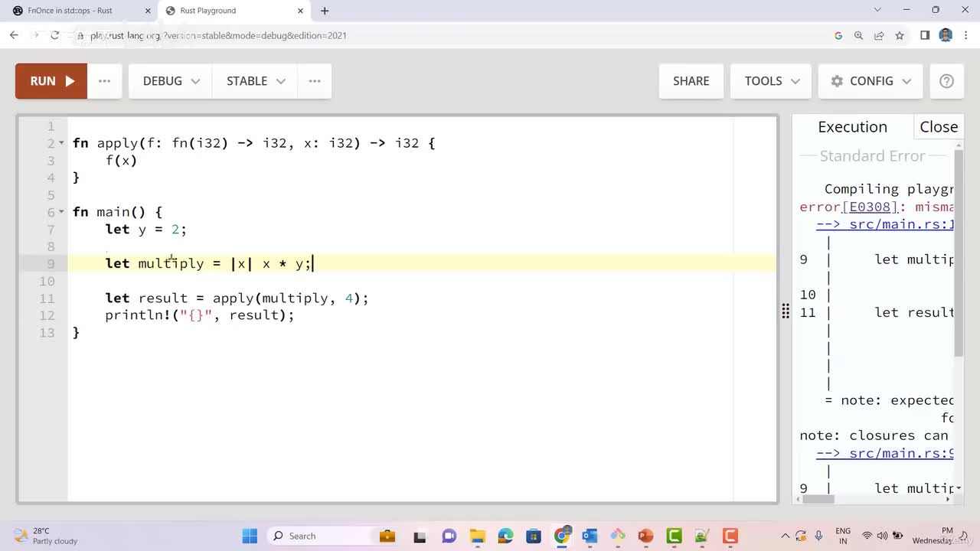Open a new browser tab
Image resolution: width=980 pixels, height=551 pixels.
pos(325,11)
